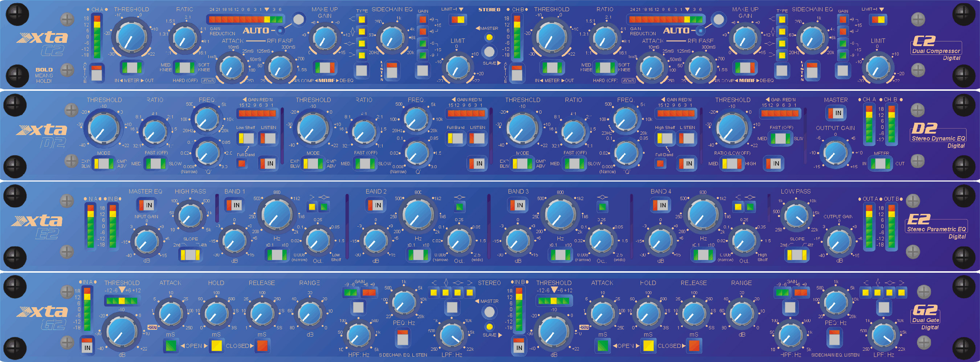The width and height of the screenshot is (980, 362).
Task: Click C2 channel A Attack knob
Action: [232, 68]
